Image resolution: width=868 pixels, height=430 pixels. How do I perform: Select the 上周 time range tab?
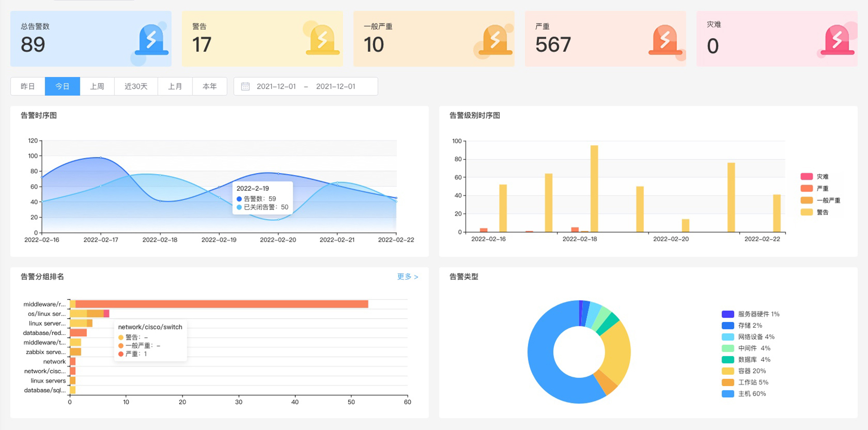(x=97, y=86)
